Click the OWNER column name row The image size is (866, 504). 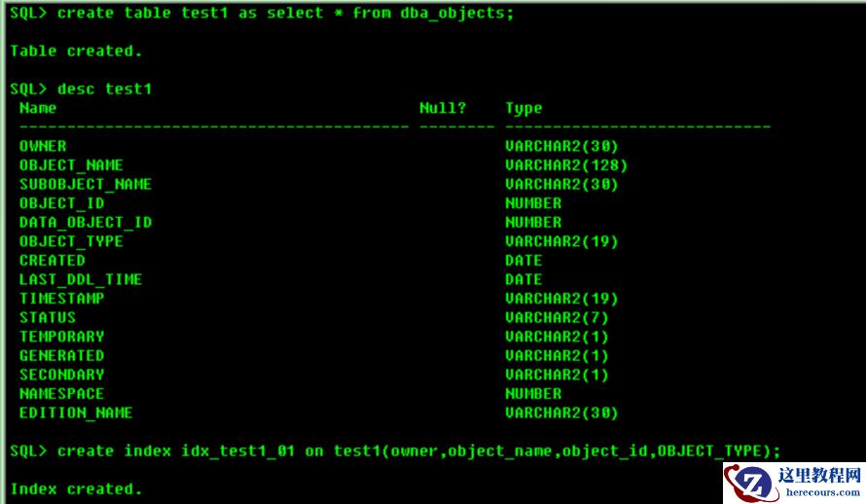(x=43, y=146)
